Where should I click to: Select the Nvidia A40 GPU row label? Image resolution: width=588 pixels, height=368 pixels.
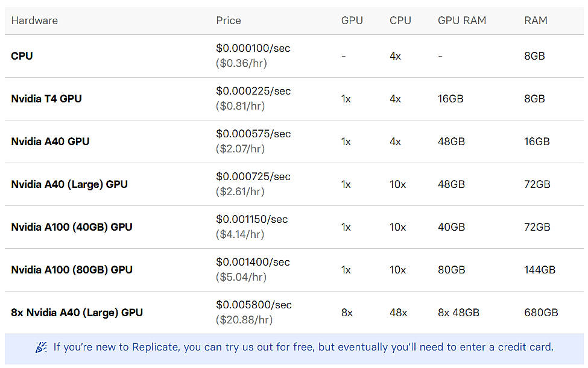point(50,142)
